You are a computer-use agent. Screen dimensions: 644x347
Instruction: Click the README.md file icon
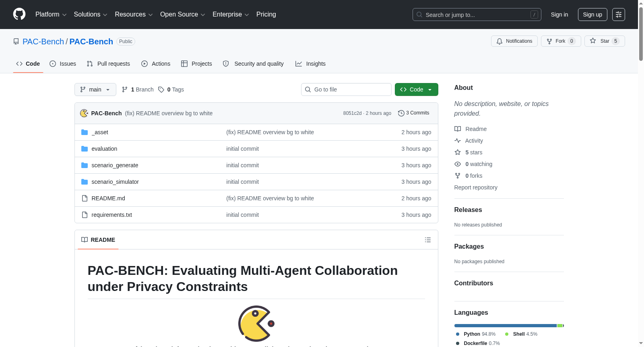85,198
